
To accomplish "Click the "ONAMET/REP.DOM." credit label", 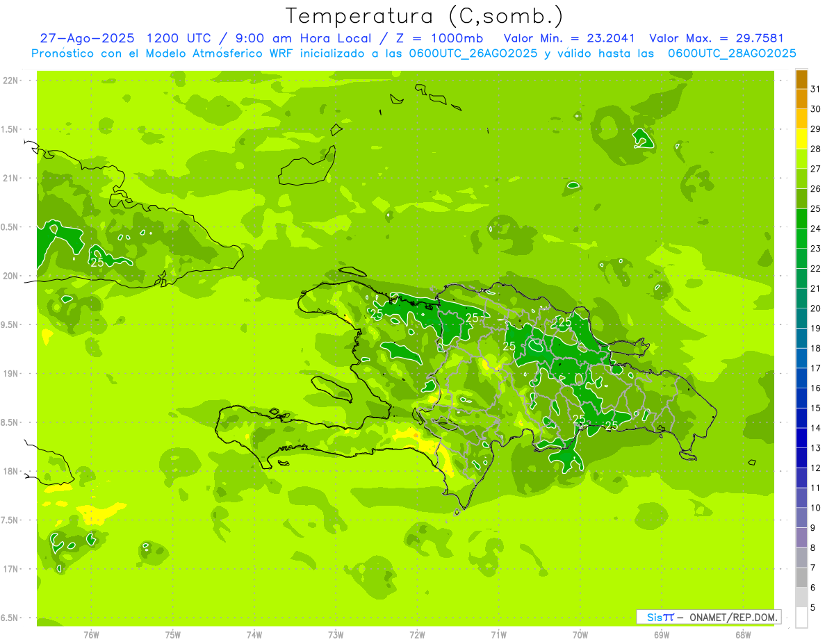I will pos(734,617).
